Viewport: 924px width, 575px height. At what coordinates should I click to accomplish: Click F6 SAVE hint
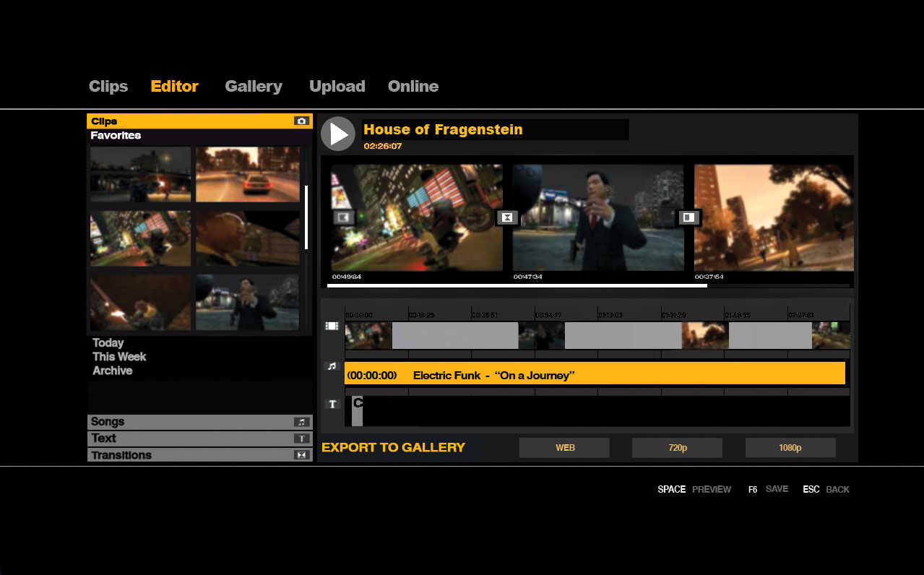768,490
